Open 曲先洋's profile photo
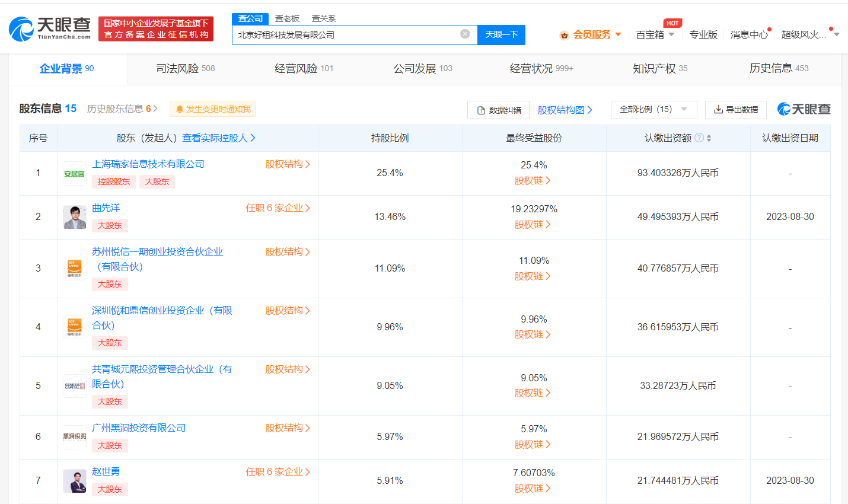This screenshot has height=504, width=848. coord(75,217)
